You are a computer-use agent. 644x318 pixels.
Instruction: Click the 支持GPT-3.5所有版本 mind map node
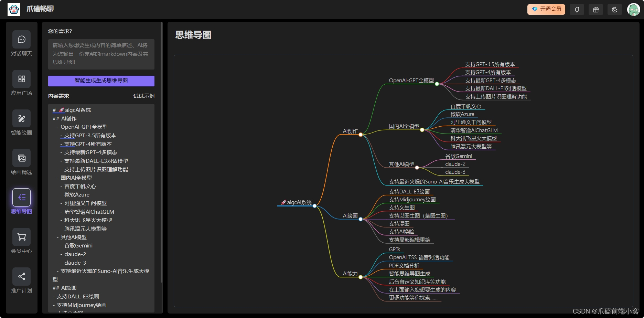coord(490,64)
